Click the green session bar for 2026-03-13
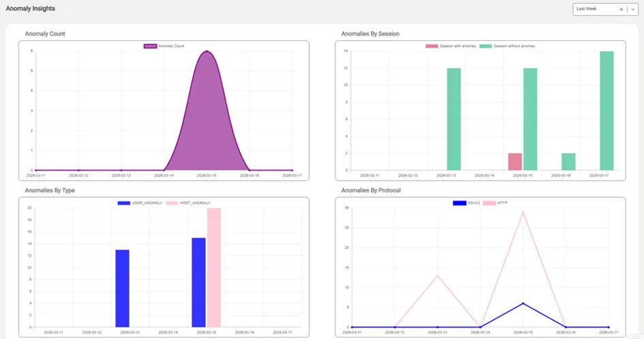 coord(454,119)
